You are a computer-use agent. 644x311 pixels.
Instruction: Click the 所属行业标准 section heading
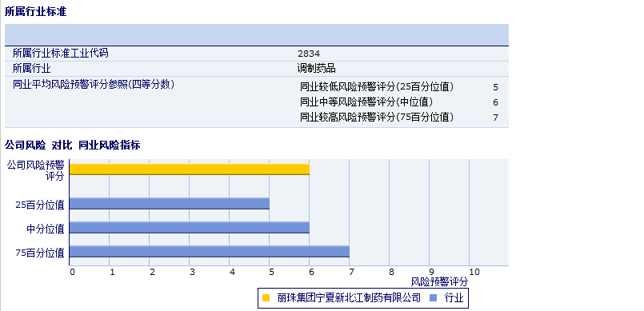pyautogui.click(x=35, y=11)
